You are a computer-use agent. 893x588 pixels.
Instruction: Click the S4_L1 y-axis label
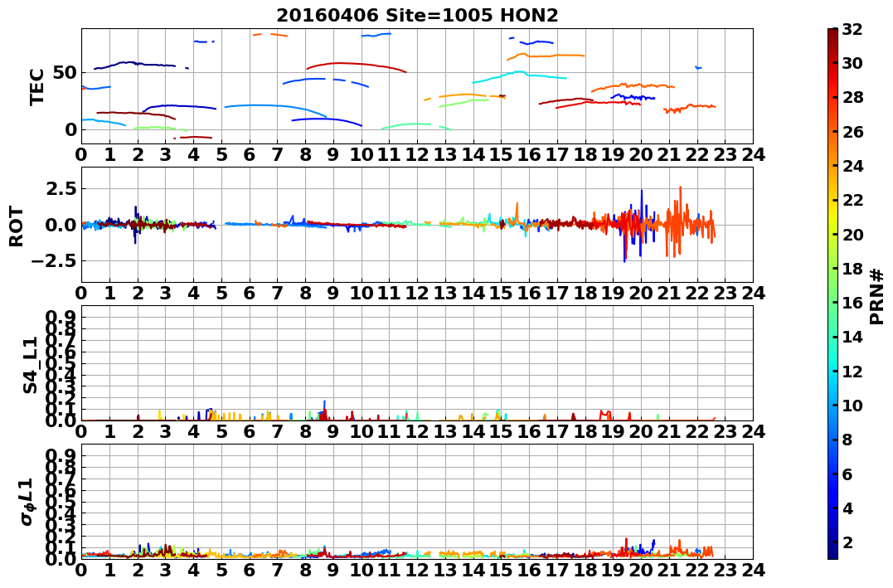tap(30, 365)
